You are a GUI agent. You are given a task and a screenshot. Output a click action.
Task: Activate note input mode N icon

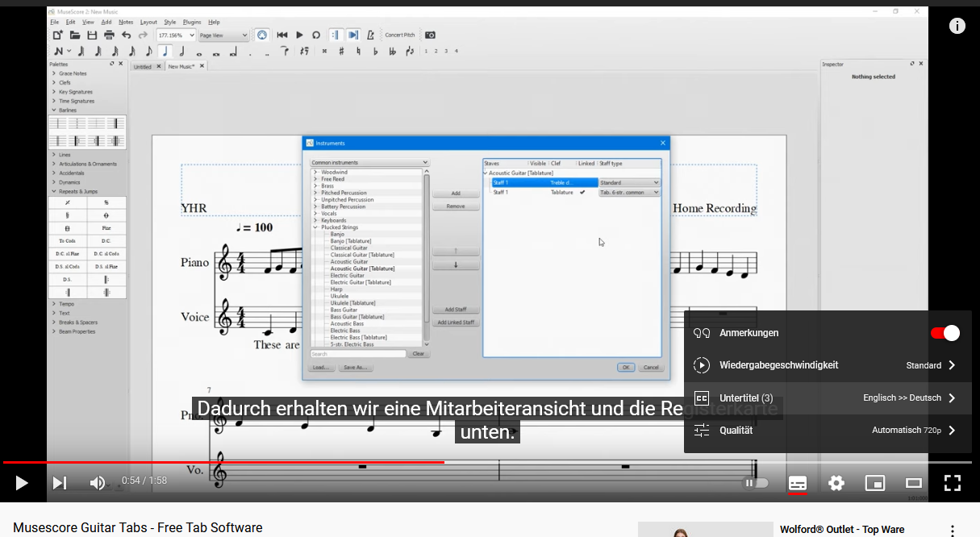click(x=58, y=51)
